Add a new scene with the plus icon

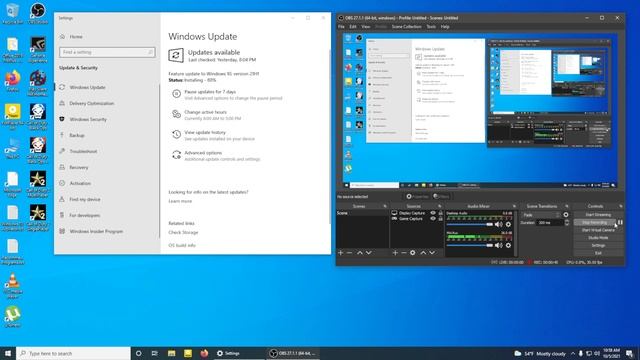pos(340,253)
